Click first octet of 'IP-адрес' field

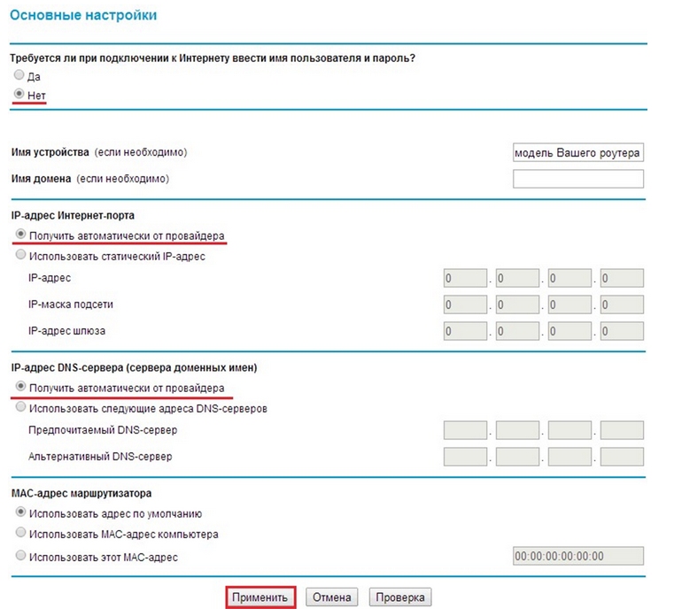[x=465, y=278]
